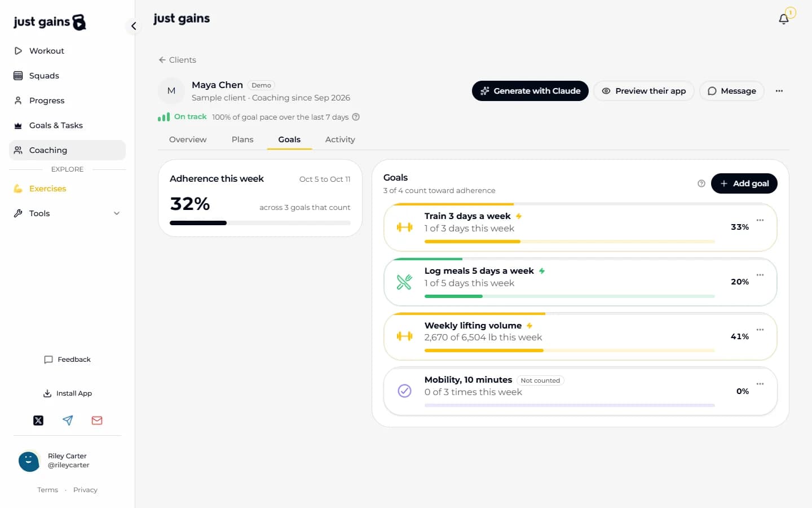
Task: Open options menu for Mobility, 10 minutes
Action: point(760,384)
